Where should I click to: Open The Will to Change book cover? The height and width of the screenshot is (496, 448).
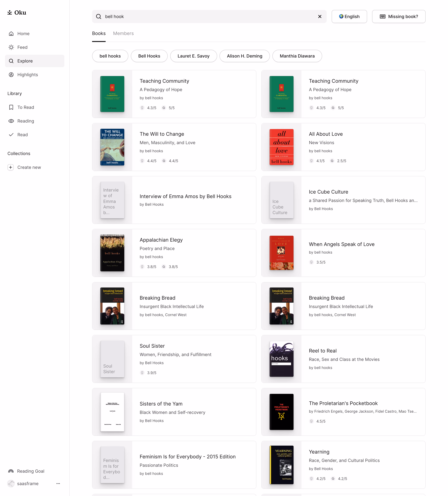click(112, 147)
